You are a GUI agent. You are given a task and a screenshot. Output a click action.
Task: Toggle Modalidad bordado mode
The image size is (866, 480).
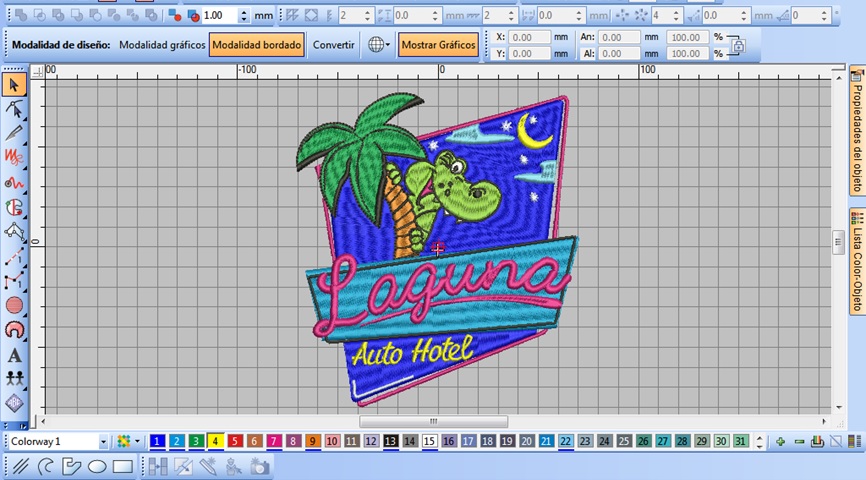257,45
